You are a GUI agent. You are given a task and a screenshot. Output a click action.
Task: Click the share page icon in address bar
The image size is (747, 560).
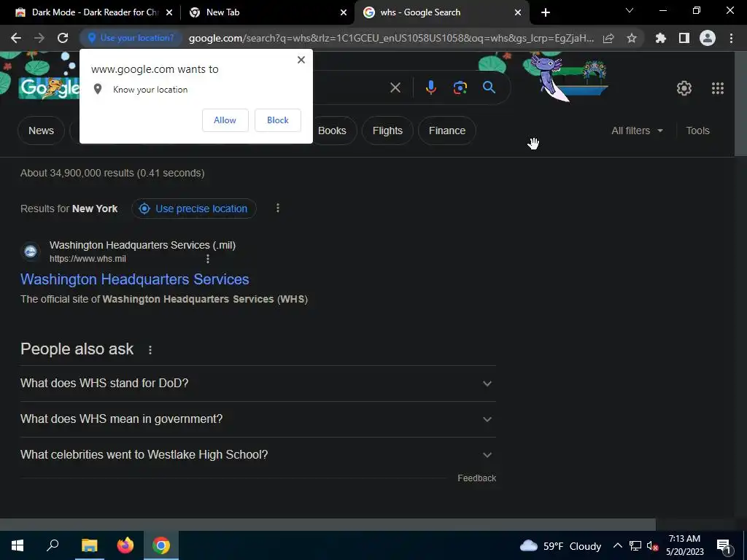click(608, 38)
